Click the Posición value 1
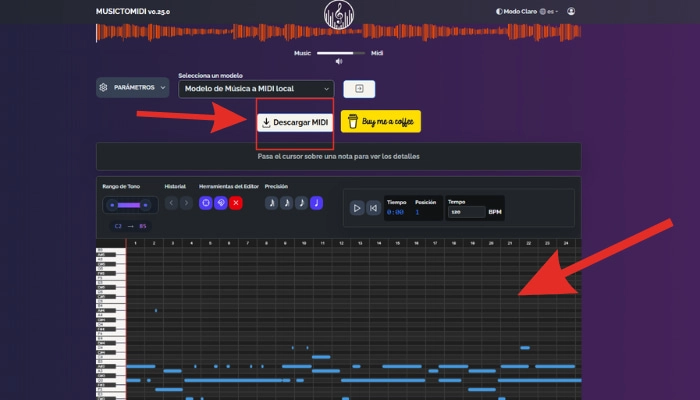700x400 pixels. 417,212
